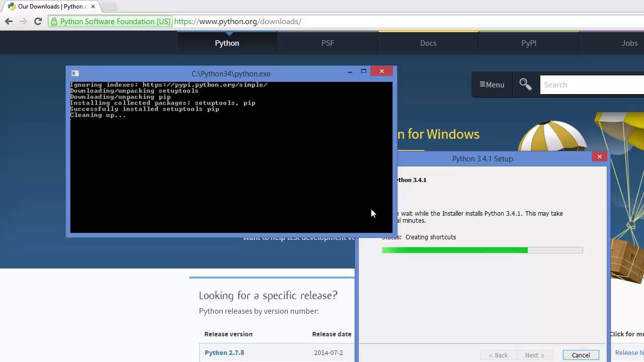
Task: Click the python.org Search field
Action: coord(592,84)
